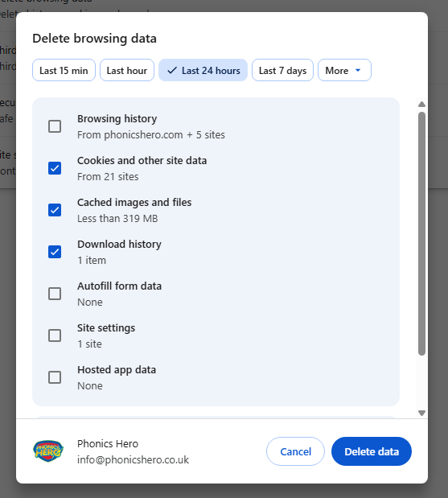Image resolution: width=448 pixels, height=498 pixels.
Task: Pick the Last 7 days range
Action: [x=282, y=70]
